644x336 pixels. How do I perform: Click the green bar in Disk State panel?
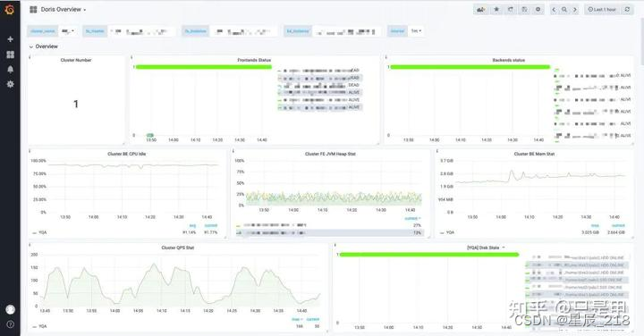(x=429, y=255)
